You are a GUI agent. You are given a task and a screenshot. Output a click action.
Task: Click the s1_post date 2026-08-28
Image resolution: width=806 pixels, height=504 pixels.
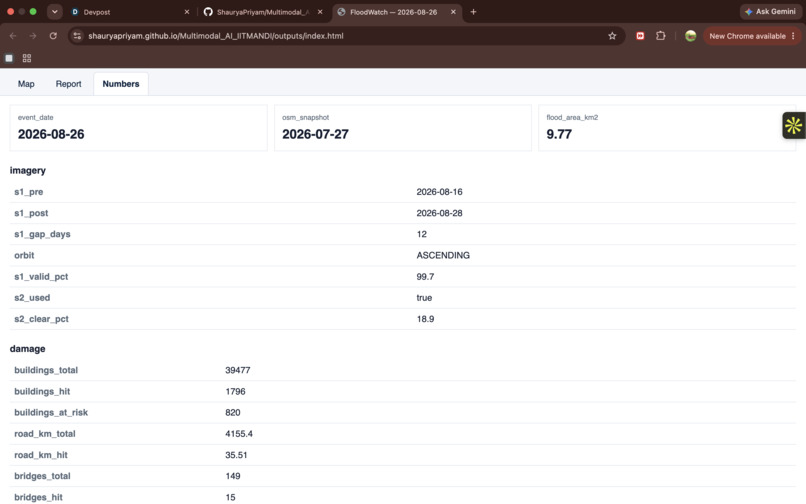tap(439, 213)
